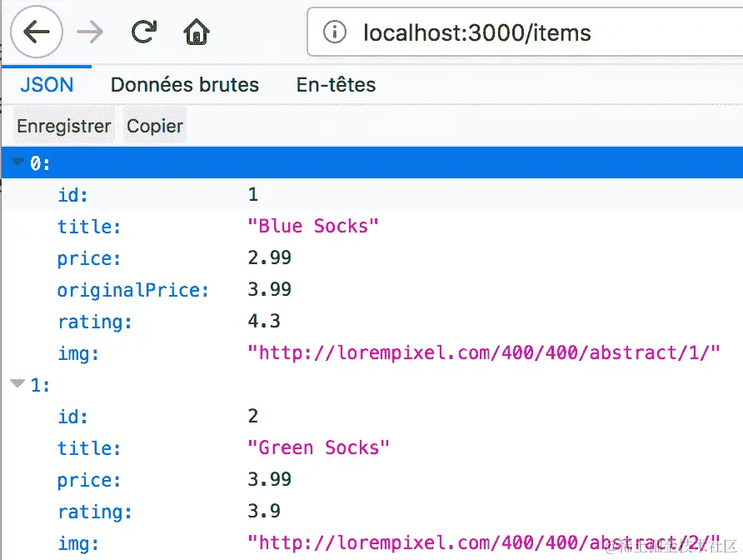Click the "Green Socks" title value

click(318, 448)
